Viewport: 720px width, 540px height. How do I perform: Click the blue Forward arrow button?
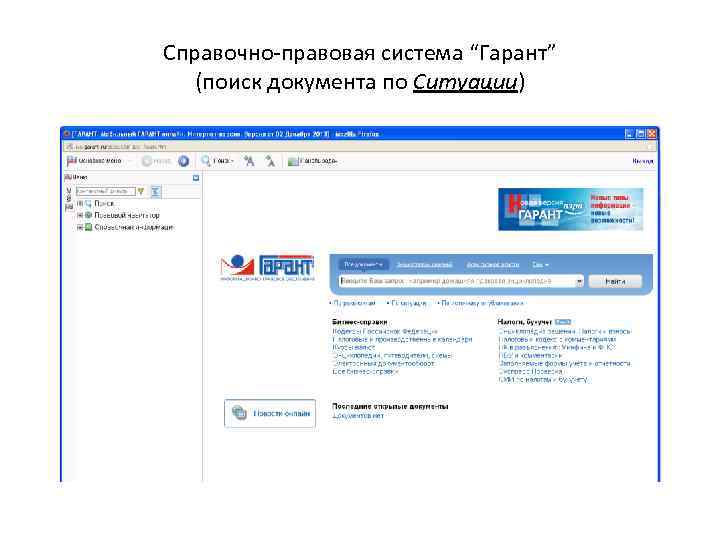[184, 161]
